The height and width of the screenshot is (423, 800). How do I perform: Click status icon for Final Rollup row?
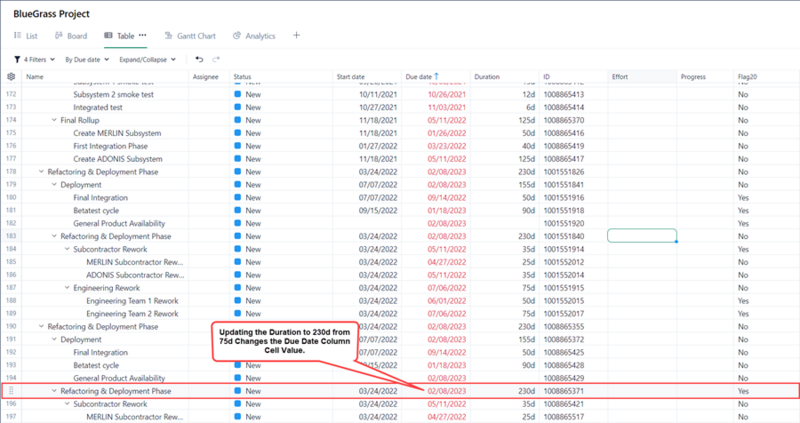pos(237,120)
